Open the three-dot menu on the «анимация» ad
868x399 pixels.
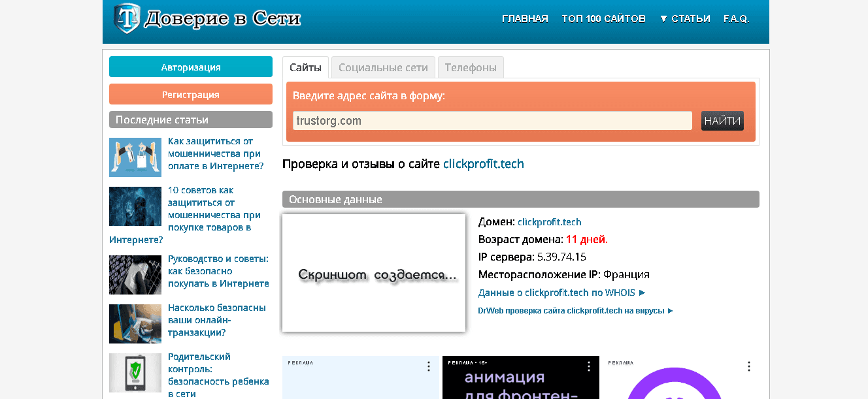coord(590,367)
